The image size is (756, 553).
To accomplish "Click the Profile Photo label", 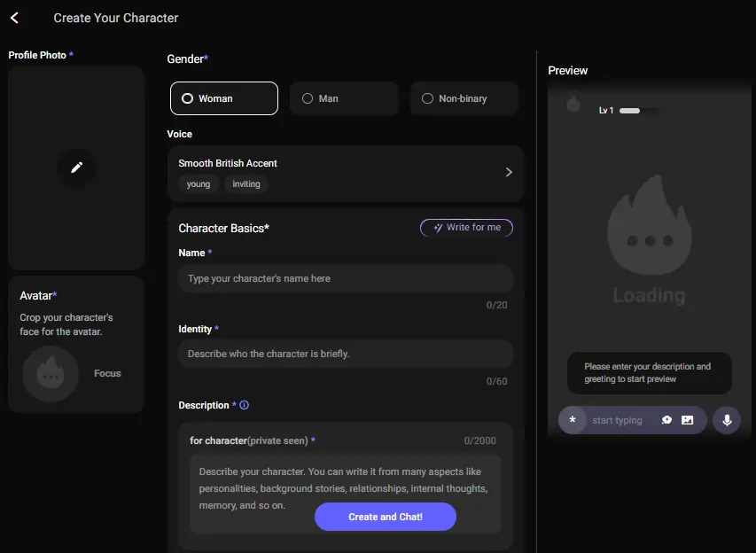I will click(37, 55).
